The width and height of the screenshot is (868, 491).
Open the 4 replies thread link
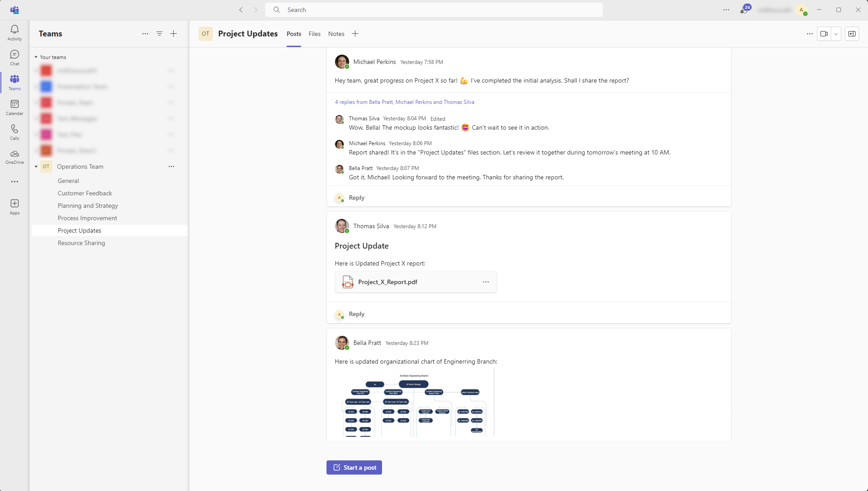[x=404, y=102]
